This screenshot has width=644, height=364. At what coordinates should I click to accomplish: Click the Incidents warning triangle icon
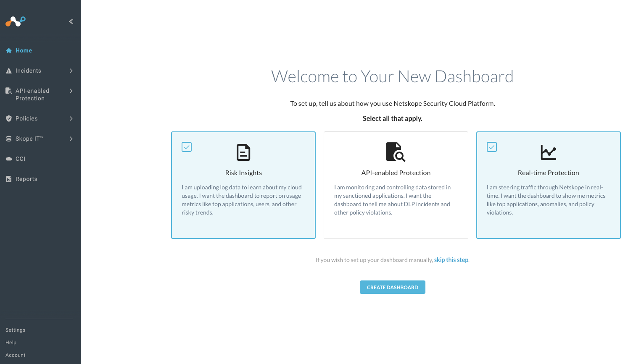click(x=9, y=71)
